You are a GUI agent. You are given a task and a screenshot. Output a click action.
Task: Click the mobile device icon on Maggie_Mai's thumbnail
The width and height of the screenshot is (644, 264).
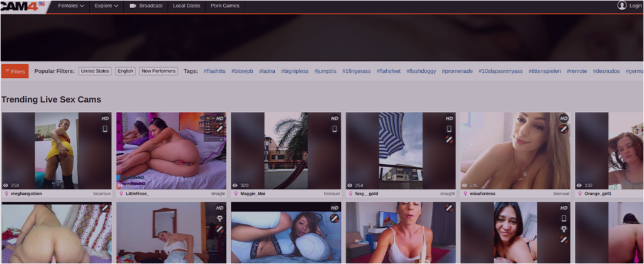(335, 129)
